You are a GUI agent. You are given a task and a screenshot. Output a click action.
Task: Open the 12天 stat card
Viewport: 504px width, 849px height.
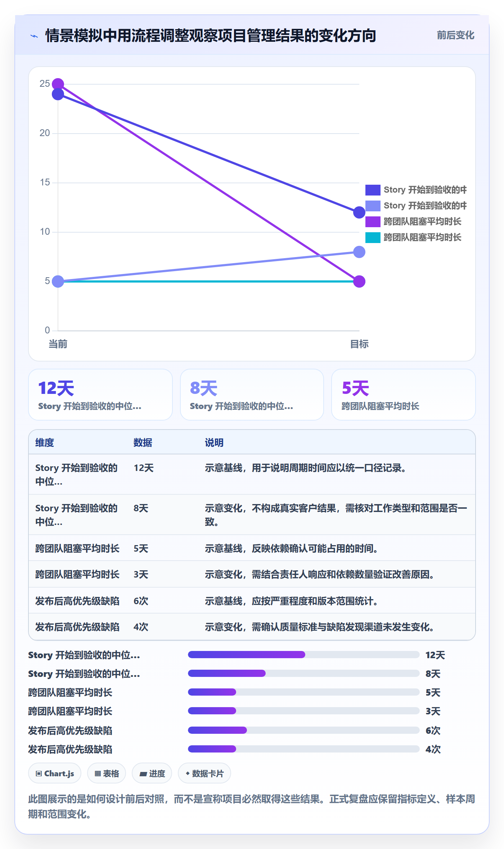coord(100,395)
